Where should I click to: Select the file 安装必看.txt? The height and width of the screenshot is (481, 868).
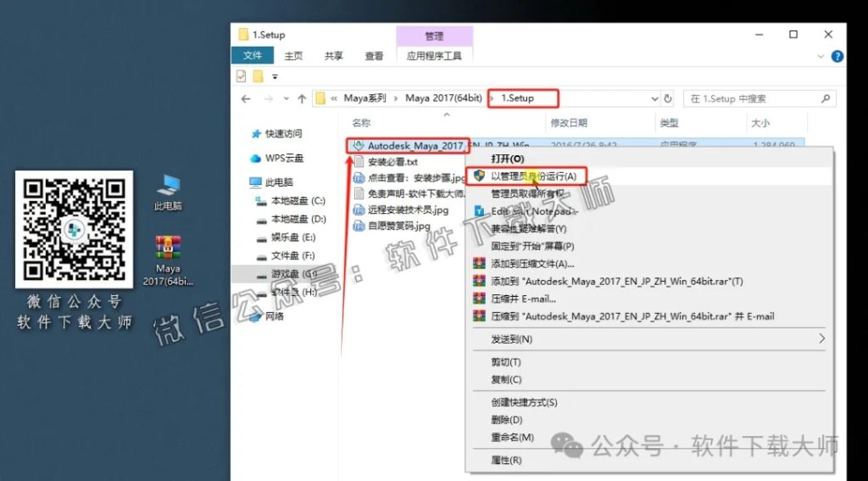point(392,162)
